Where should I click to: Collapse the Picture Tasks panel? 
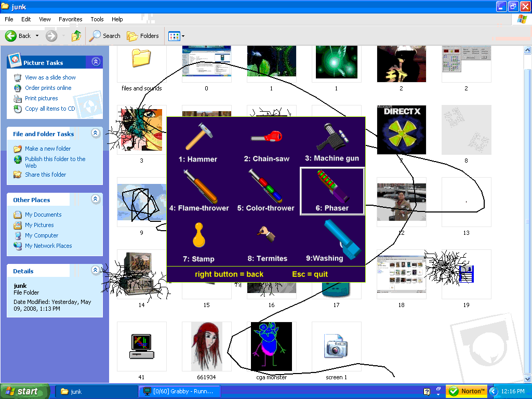[96, 62]
